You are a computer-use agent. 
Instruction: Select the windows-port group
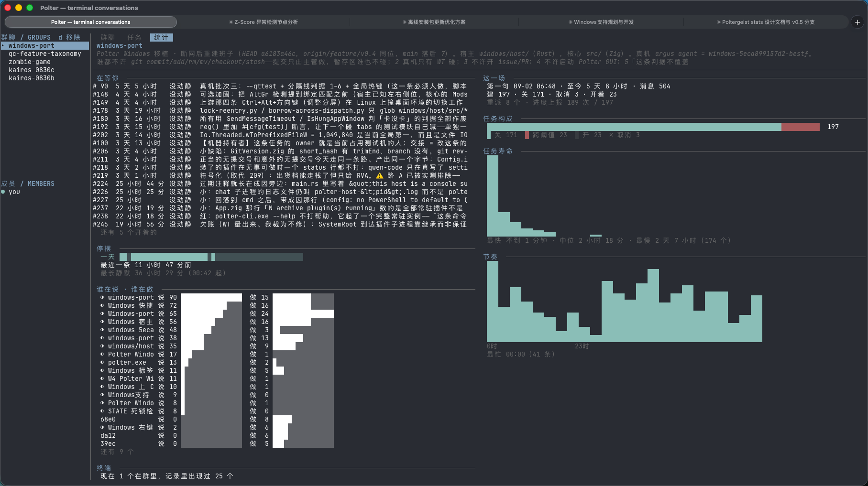[44, 45]
